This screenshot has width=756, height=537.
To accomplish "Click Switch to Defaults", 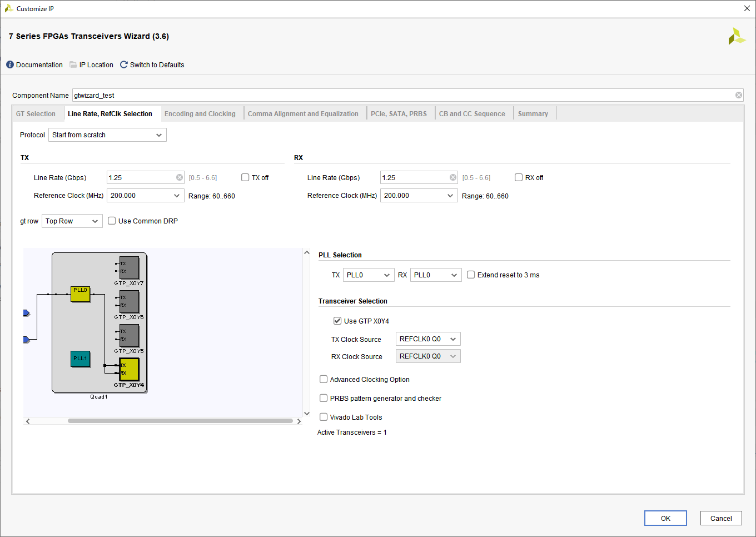I will tap(157, 65).
